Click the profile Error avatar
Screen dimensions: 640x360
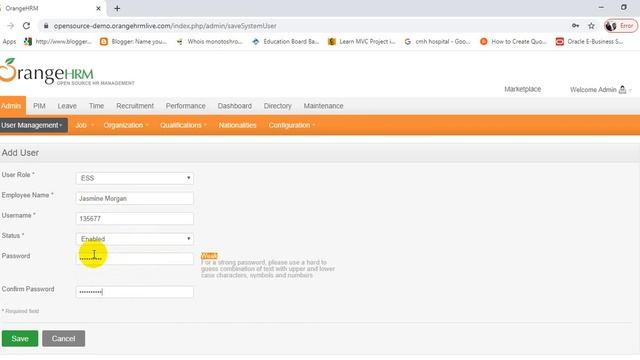[x=621, y=26]
